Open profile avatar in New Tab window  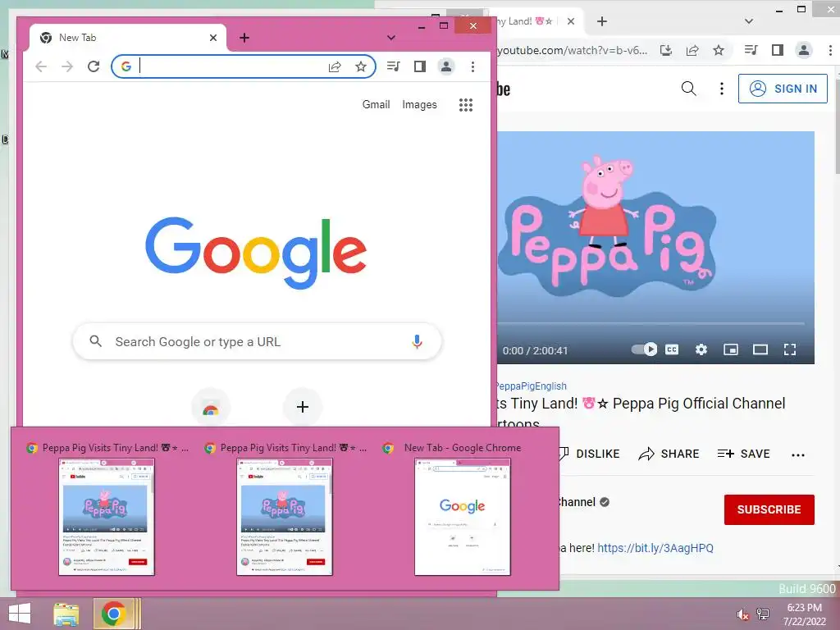445,66
